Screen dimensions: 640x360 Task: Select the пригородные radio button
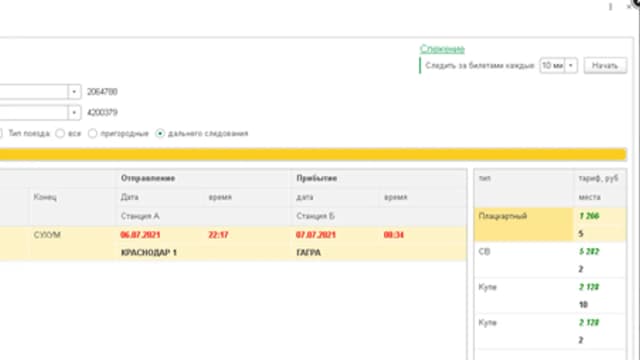[x=93, y=133]
